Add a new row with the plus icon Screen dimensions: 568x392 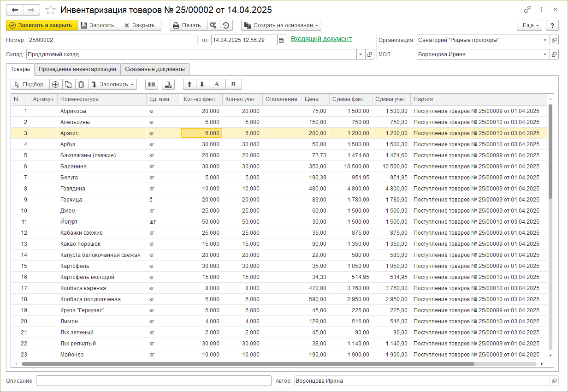(x=55, y=84)
